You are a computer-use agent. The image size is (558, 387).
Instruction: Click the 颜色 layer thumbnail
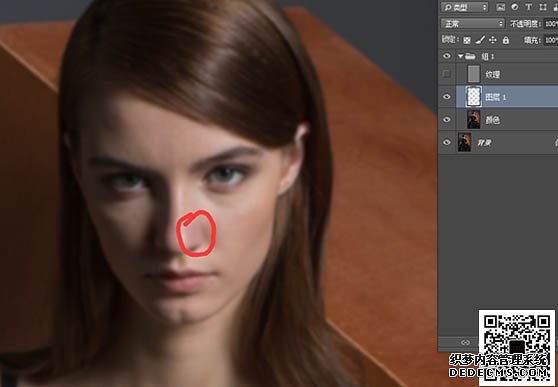473,120
